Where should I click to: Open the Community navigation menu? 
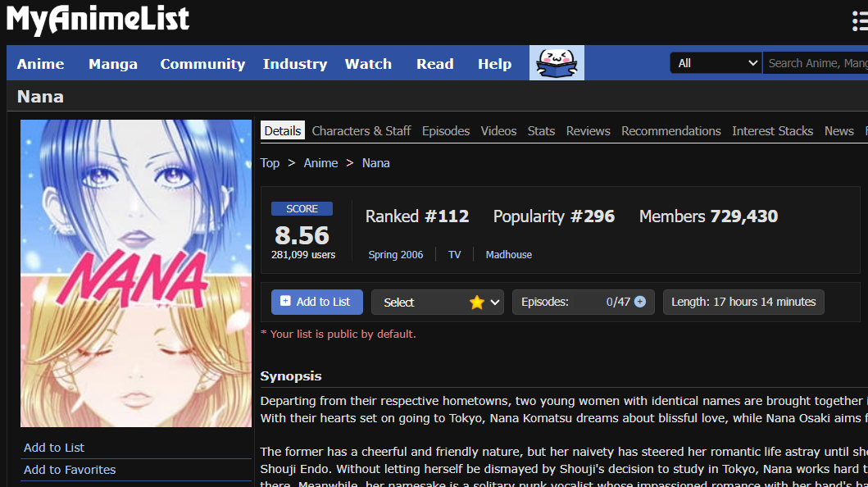point(202,64)
